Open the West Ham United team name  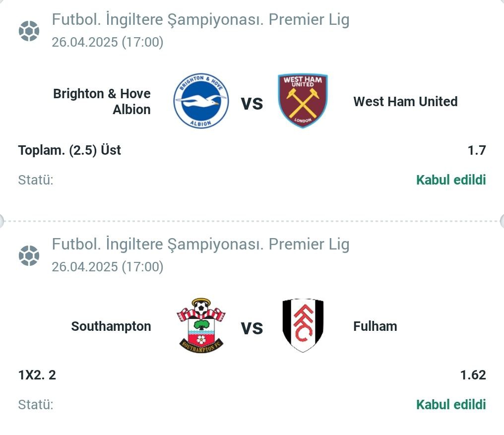[x=405, y=102]
